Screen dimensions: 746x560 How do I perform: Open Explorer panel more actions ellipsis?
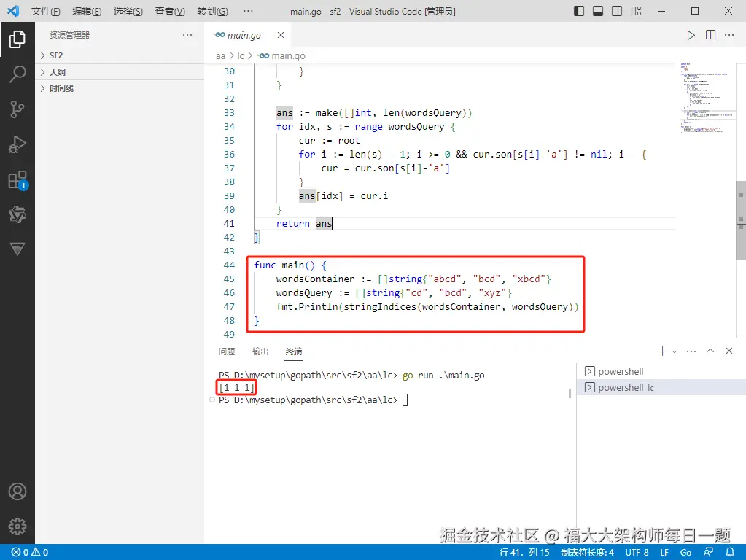pos(187,35)
